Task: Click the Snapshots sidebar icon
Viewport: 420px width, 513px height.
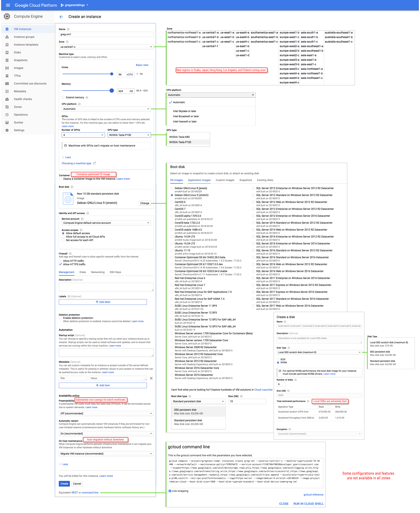Action: pyautogui.click(x=7, y=60)
